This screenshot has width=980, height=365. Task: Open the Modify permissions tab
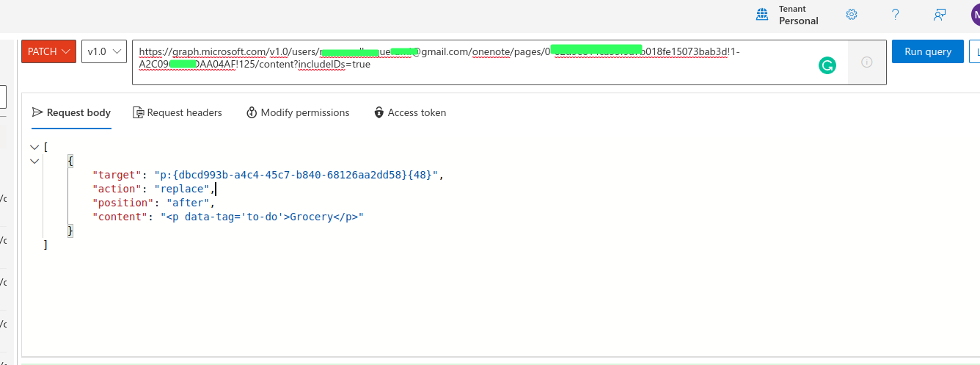click(x=298, y=112)
